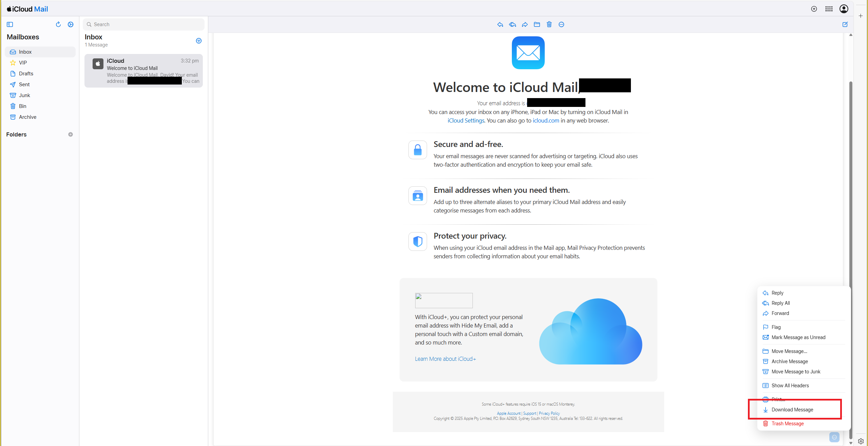Click the plus circle icon in header
Viewport: 868px width, 446px height.
(x=814, y=9)
